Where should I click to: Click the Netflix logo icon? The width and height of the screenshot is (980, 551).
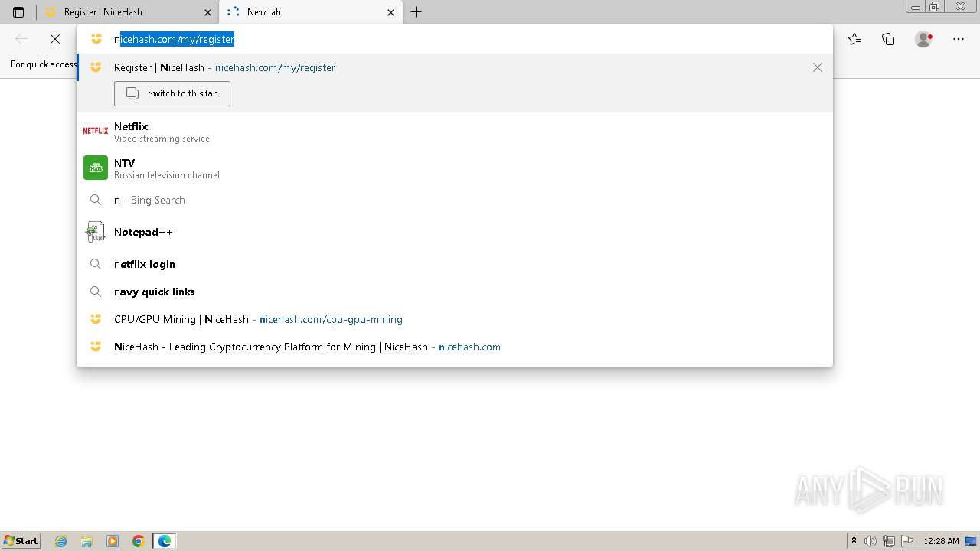96,131
